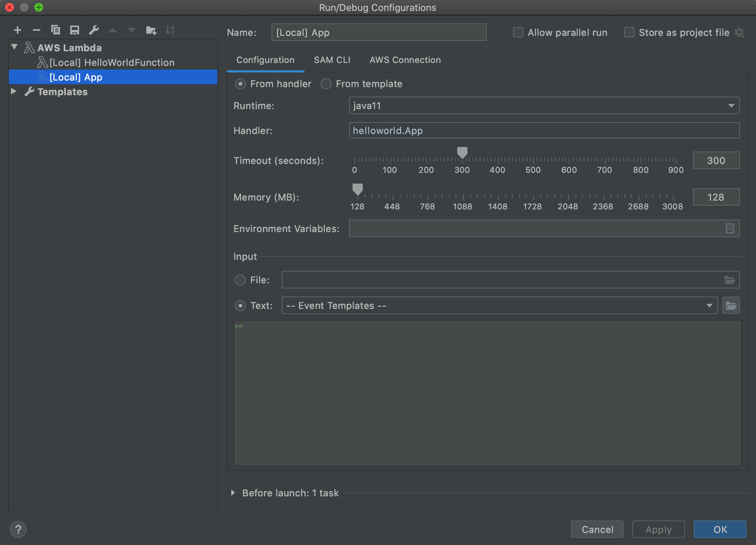756x545 pixels.
Task: Sort configurations alphabetically
Action: point(170,30)
